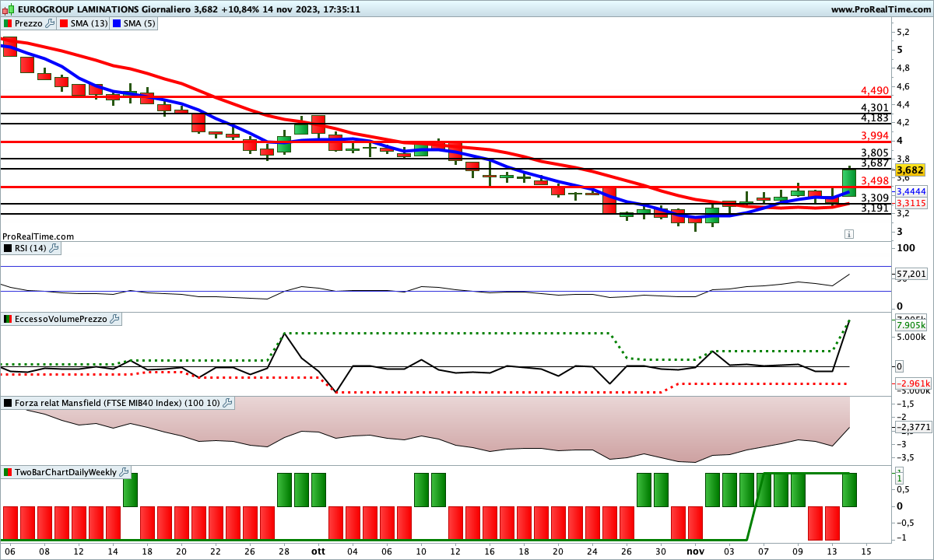Click the green 7.905k volume value label
This screenshot has height=560, width=934.
pyautogui.click(x=911, y=325)
